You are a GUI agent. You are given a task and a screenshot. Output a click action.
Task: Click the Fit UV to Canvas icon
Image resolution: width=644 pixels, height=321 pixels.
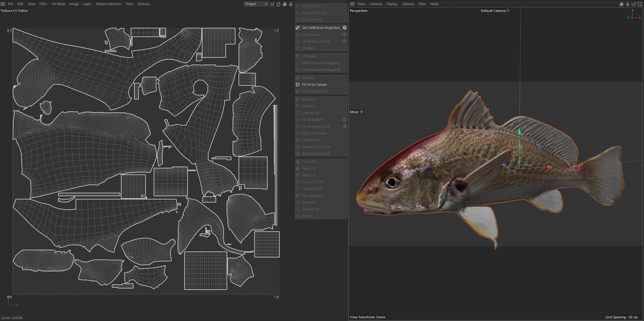[298, 85]
